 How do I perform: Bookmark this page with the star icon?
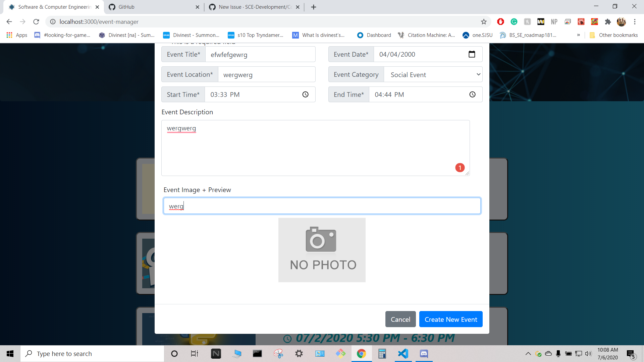[x=484, y=21]
